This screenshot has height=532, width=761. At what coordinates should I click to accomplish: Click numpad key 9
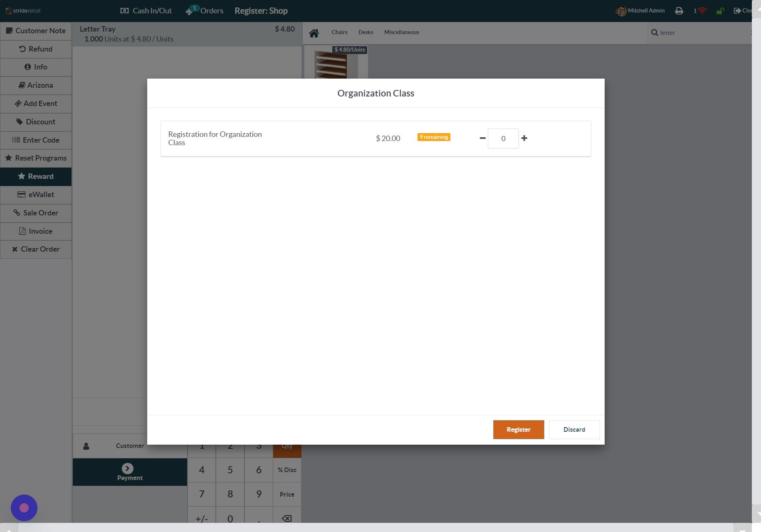coord(259,494)
